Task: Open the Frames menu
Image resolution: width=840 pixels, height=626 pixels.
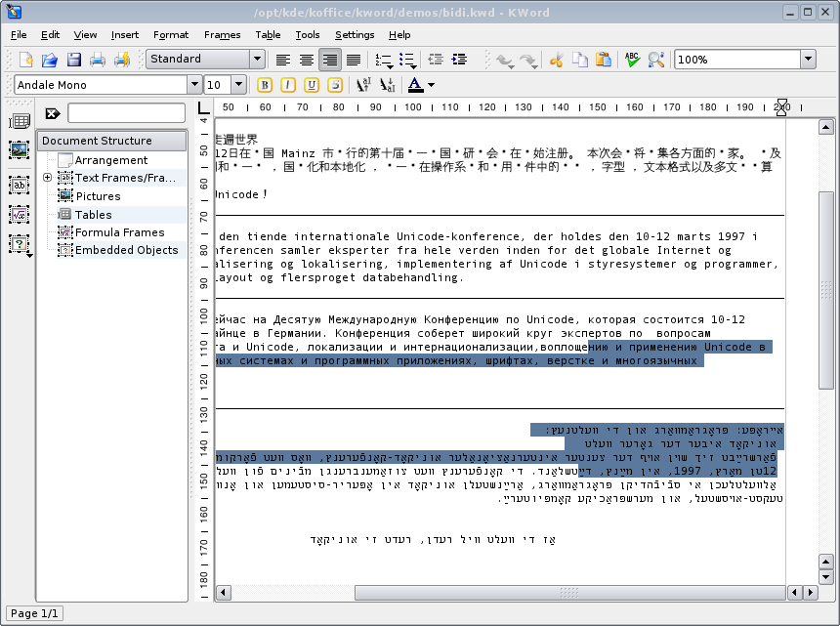Action: (x=222, y=35)
